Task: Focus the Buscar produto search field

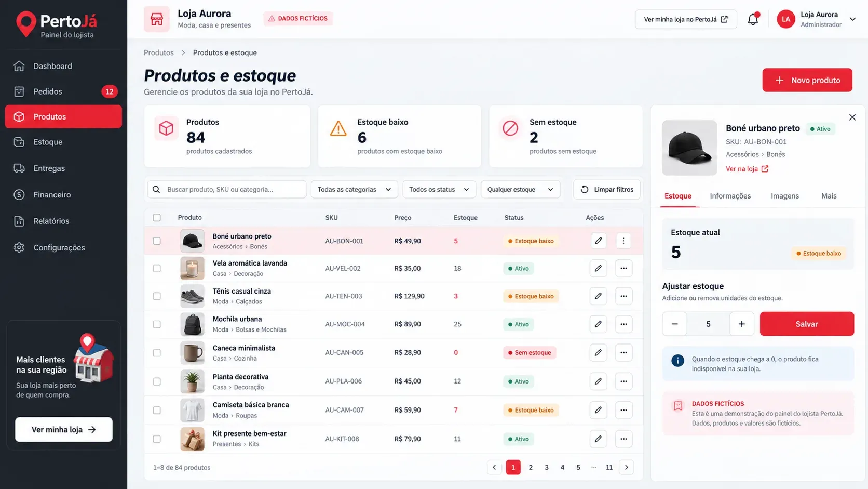Action: click(x=227, y=189)
